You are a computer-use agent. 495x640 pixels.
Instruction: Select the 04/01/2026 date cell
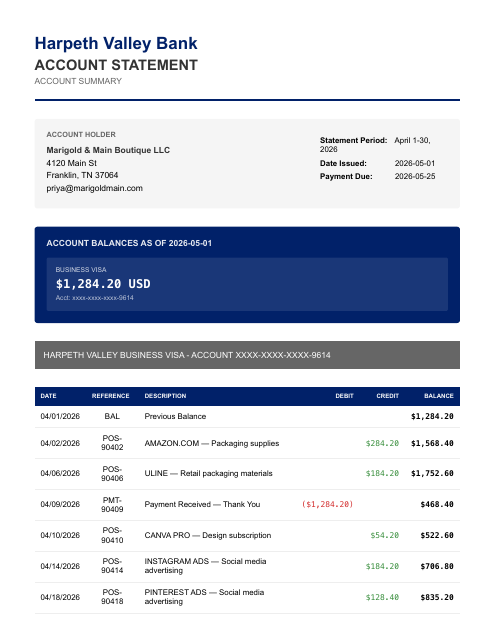60,416
